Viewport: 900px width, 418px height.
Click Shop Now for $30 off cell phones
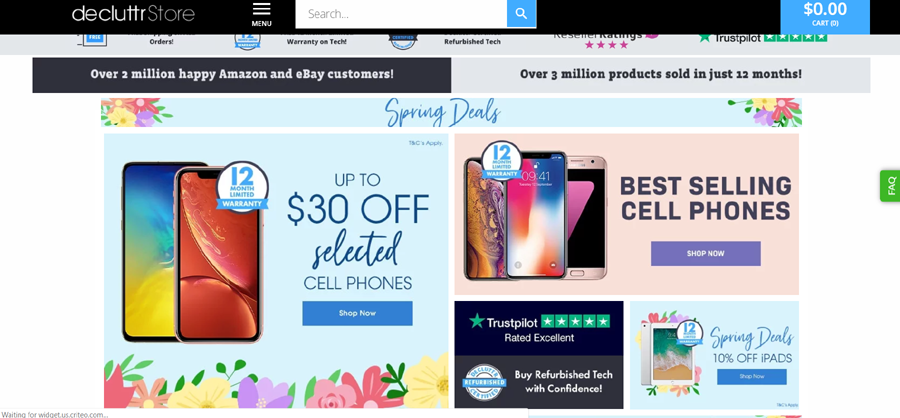pos(357,314)
